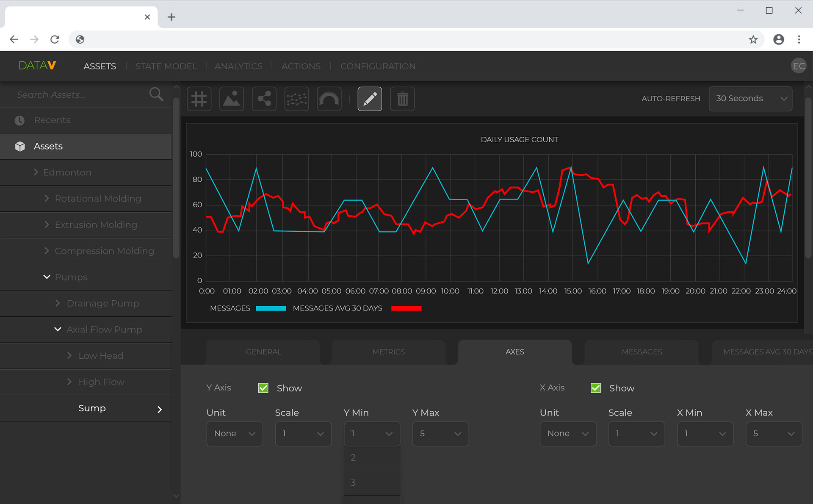Open Recents in the sidebar
This screenshot has height=504, width=813.
(52, 120)
